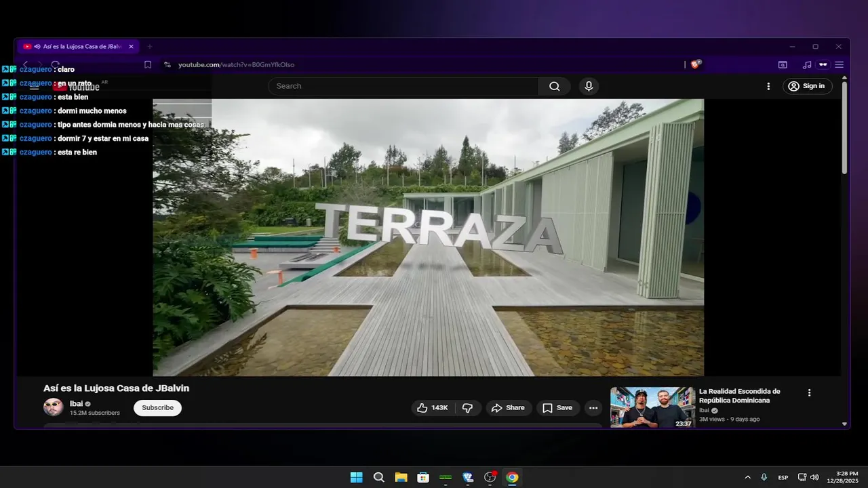The image size is (868, 488).
Task: Switch to the Así es la Lujosa Casa tab
Action: coord(79,47)
